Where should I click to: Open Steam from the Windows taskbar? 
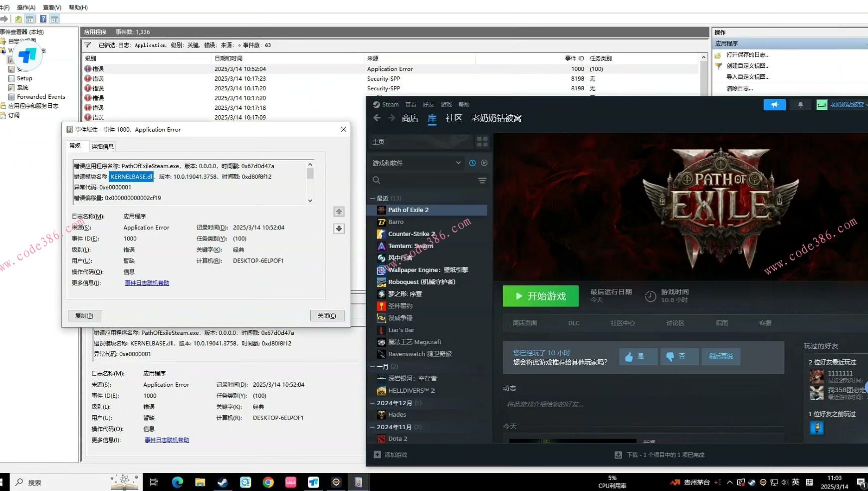click(222, 482)
